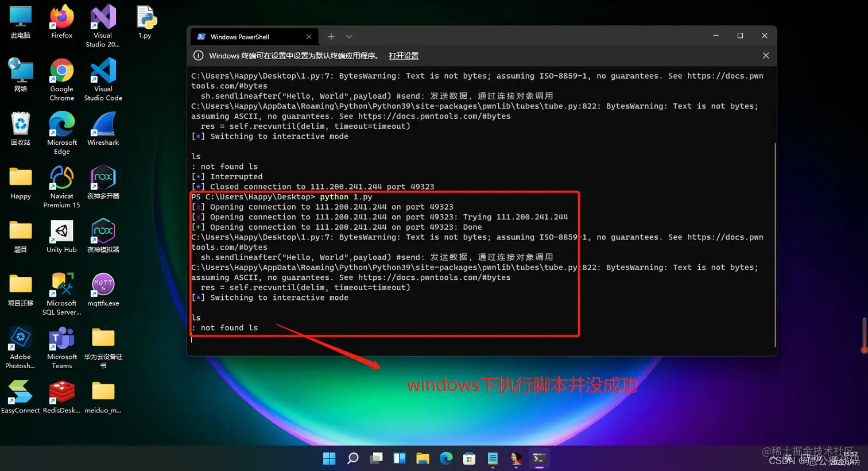The image size is (868, 471).
Task: Open 夜神模拟器 Nox emulator shortcut
Action: [103, 237]
